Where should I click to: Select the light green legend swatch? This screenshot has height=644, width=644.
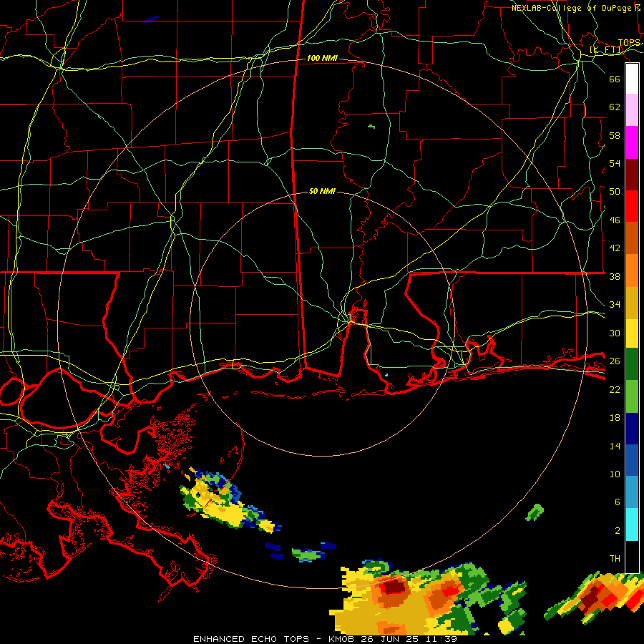tap(632, 396)
